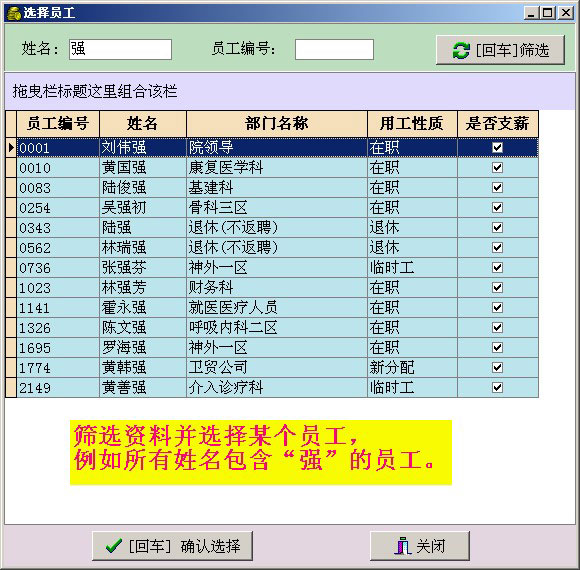Toggle 是否支薪 checkbox for 林强芳
The height and width of the screenshot is (570, 580).
click(498, 287)
